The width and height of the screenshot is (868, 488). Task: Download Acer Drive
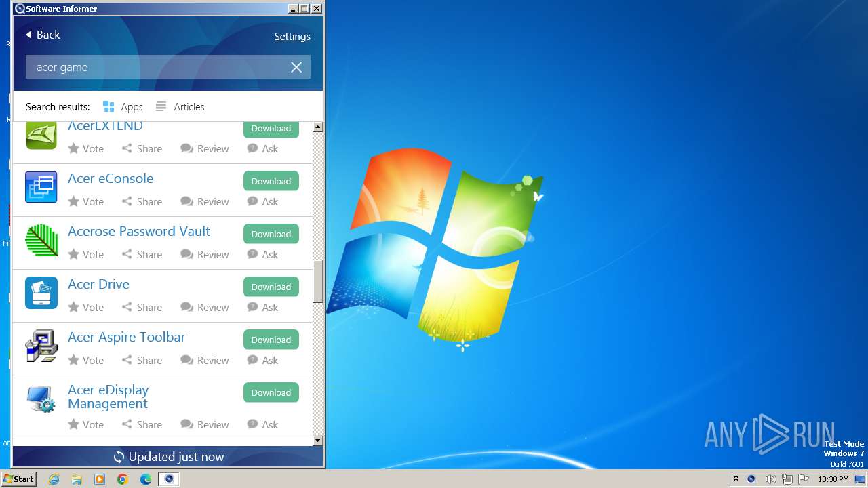(271, 287)
